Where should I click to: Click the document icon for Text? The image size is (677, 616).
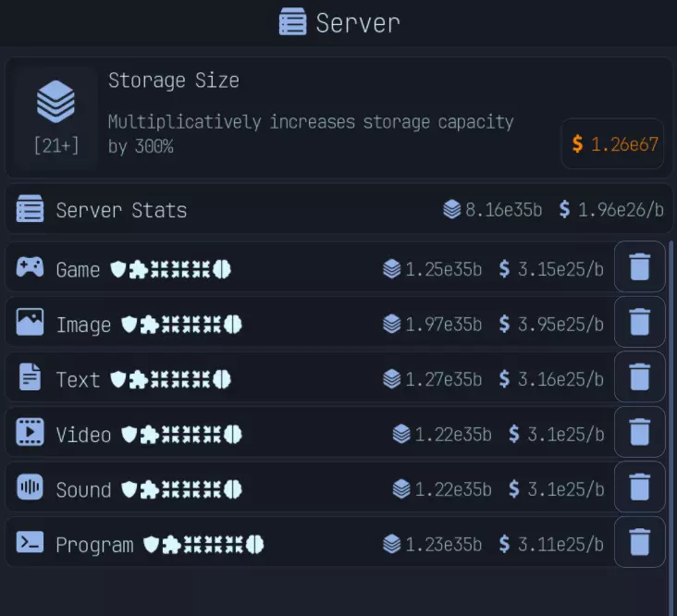(x=30, y=377)
